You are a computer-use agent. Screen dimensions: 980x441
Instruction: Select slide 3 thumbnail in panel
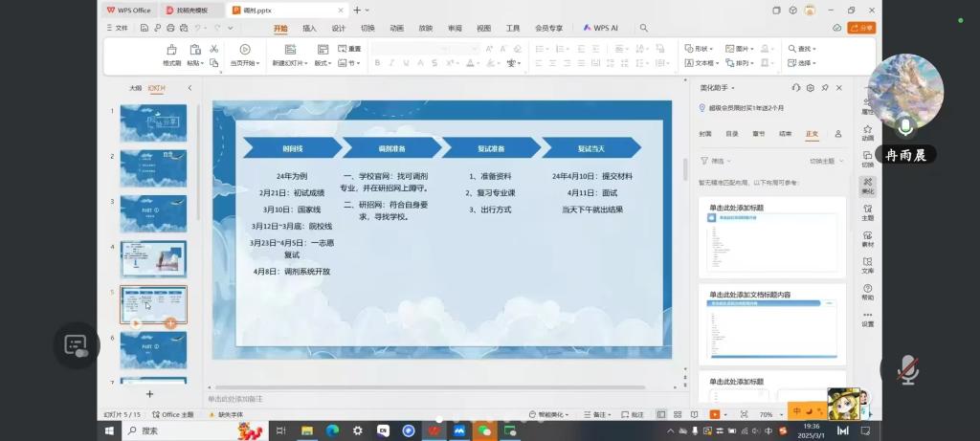(153, 213)
